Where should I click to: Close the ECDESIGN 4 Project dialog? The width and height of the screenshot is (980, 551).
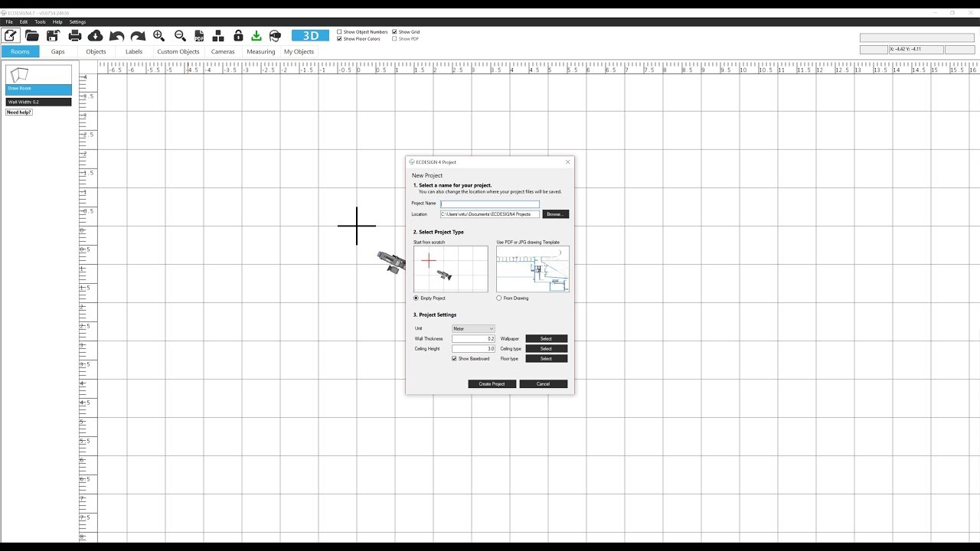(x=567, y=161)
